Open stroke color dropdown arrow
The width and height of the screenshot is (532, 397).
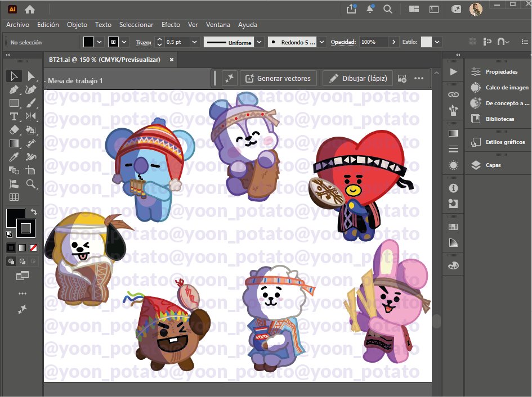[124, 42]
